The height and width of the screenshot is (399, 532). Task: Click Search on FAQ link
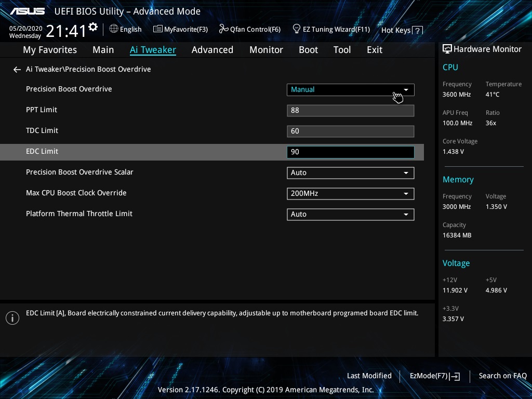(x=503, y=376)
